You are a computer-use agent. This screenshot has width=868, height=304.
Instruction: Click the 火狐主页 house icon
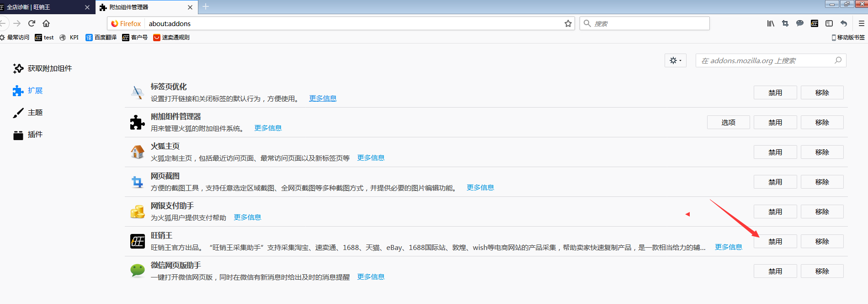point(138,152)
